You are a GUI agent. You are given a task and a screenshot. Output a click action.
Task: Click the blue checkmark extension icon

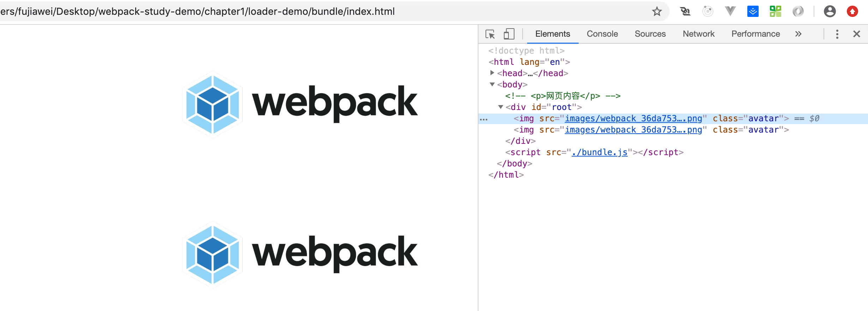753,12
